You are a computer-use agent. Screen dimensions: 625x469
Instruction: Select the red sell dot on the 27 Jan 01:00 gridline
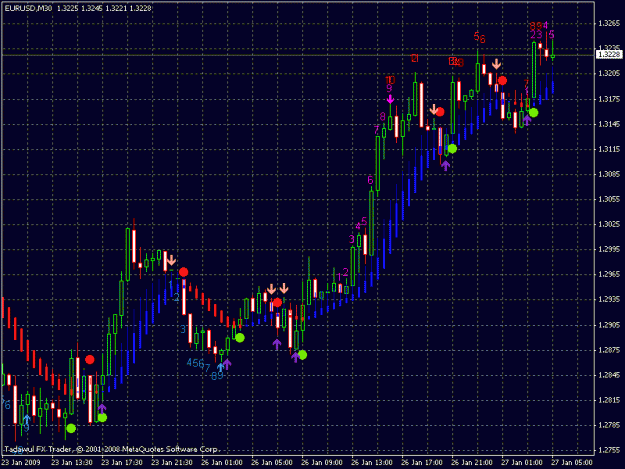tap(502, 80)
